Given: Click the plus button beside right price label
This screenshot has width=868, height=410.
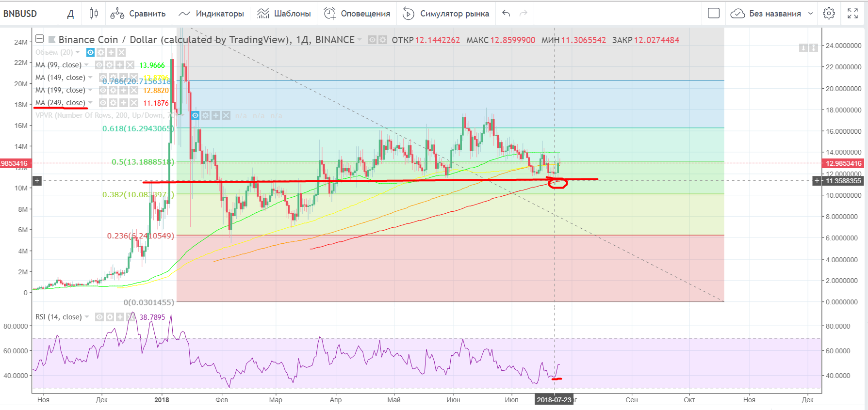Looking at the screenshot, I should point(817,181).
